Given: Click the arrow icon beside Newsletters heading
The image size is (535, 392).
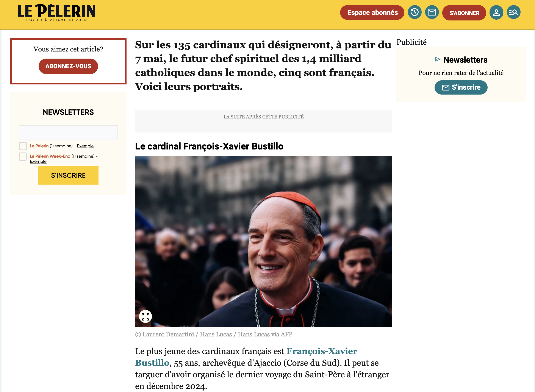Looking at the screenshot, I should click(x=438, y=59).
